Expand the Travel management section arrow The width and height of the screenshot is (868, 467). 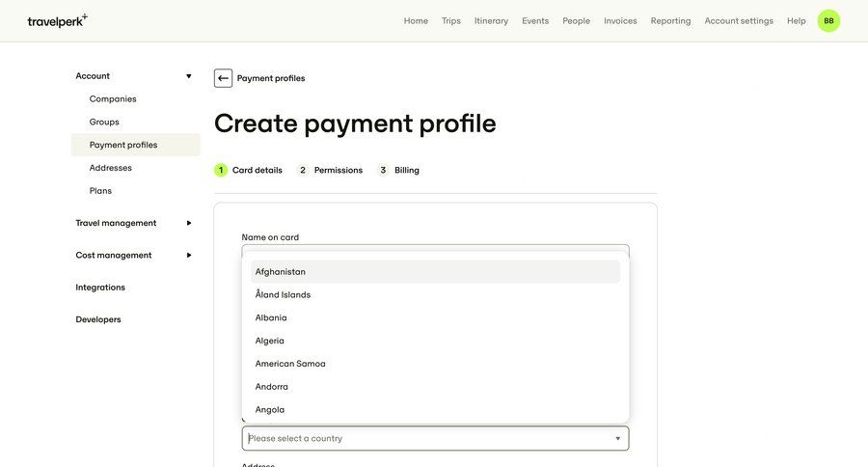189,223
